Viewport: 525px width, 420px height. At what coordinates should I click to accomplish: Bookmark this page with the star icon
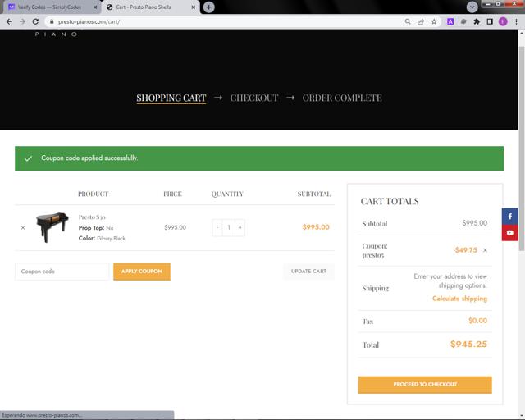click(x=434, y=22)
